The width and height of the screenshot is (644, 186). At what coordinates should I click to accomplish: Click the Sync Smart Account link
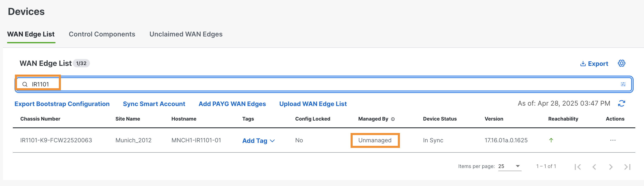tap(154, 104)
